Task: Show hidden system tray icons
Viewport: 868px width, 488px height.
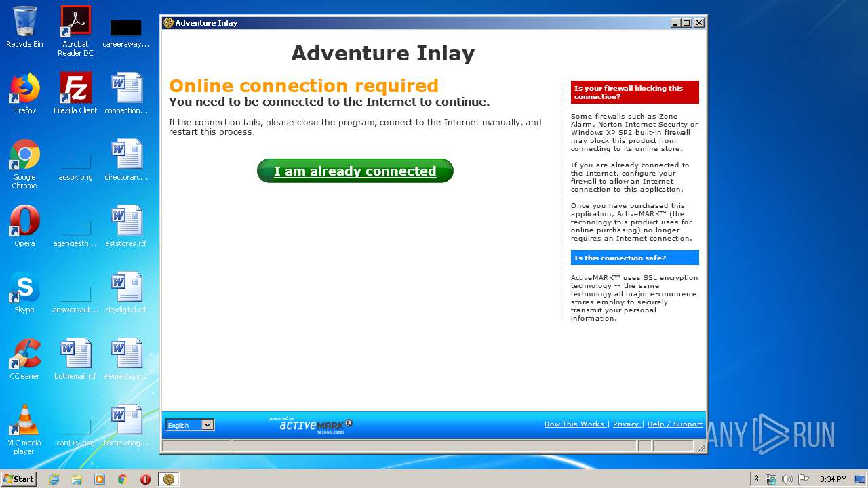Action: tap(756, 479)
